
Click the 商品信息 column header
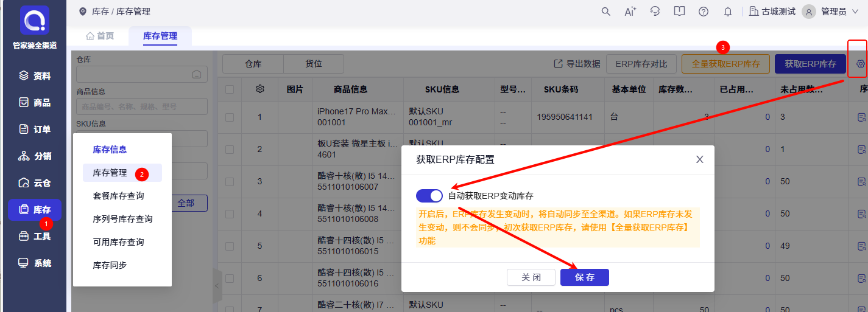click(x=350, y=89)
